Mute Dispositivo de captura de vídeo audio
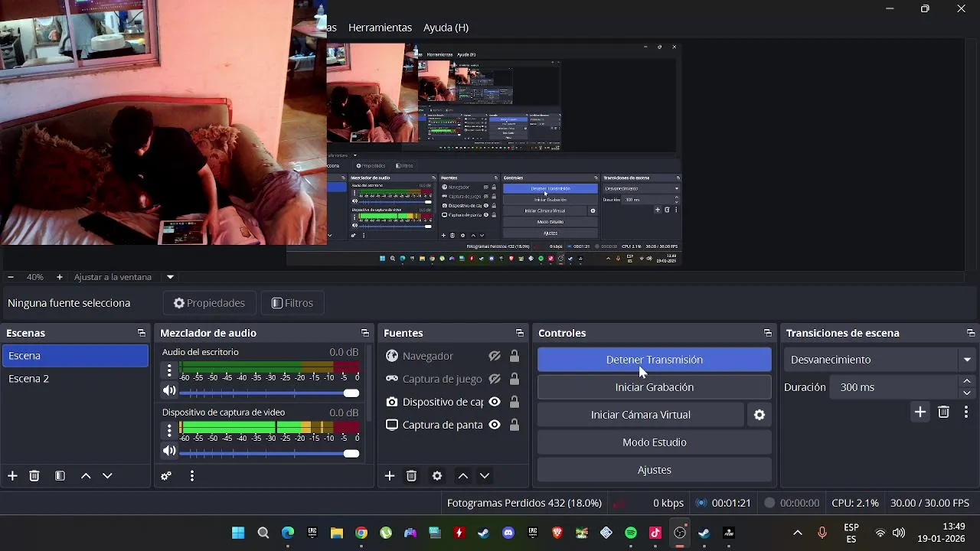 click(x=169, y=452)
